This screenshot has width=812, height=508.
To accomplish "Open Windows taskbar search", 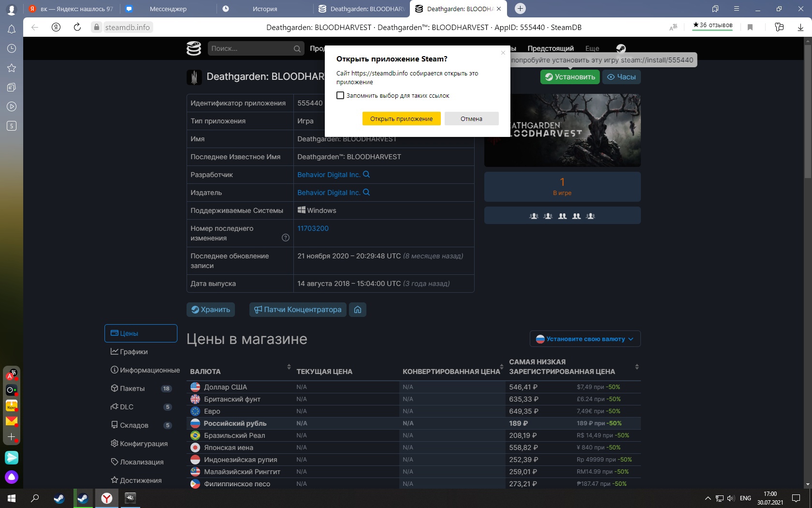I will tap(35, 498).
